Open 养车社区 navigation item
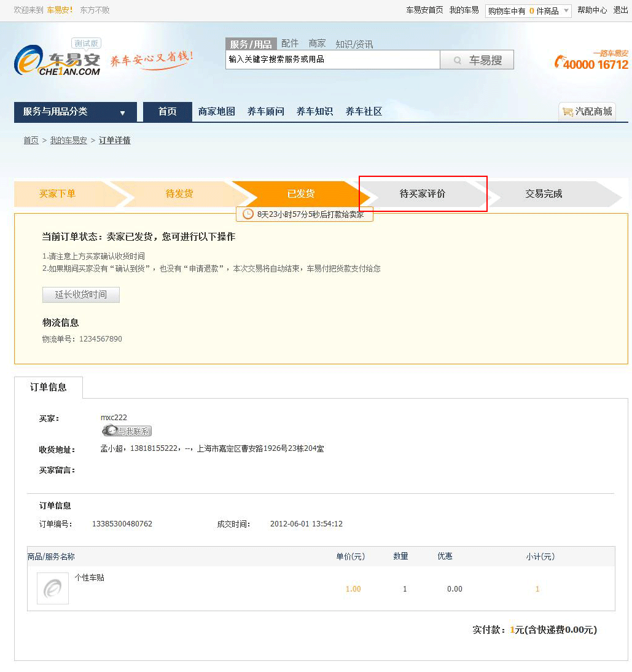This screenshot has width=632, height=672. 364,112
